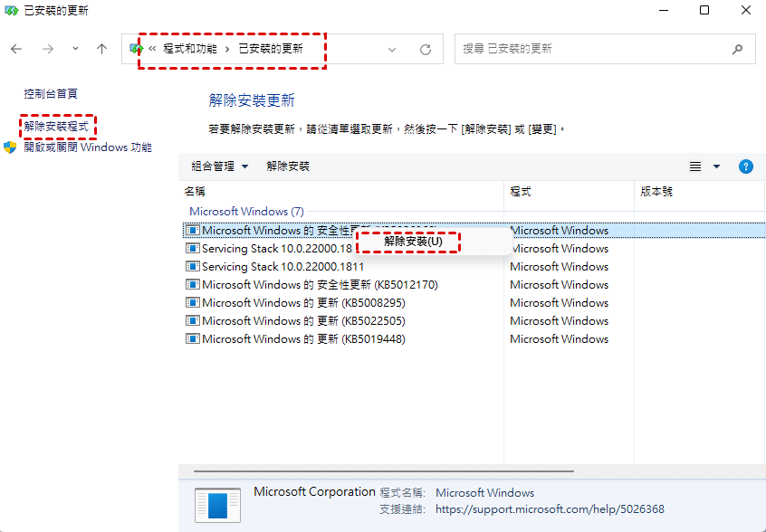
Task: Open view options dropdown arrow
Action: tap(717, 166)
